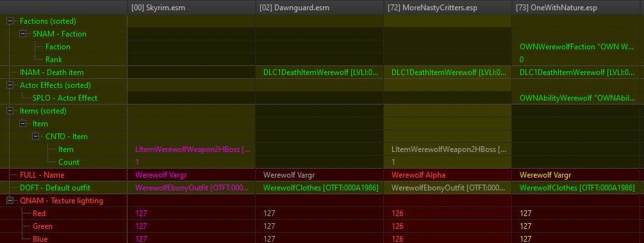Select the [00] Skyrim.esm column header
This screenshot has height=243, width=644.
pos(192,8)
